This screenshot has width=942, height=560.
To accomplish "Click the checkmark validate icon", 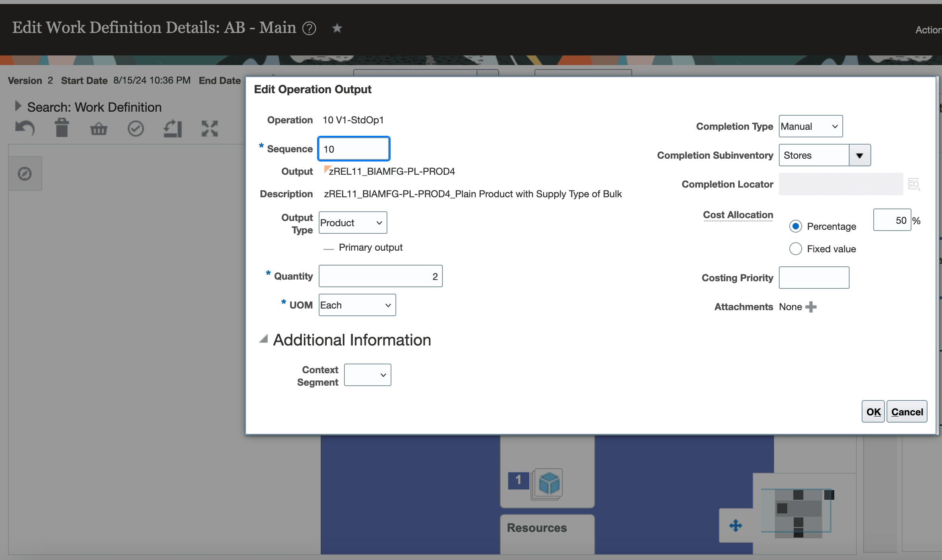I will (135, 129).
